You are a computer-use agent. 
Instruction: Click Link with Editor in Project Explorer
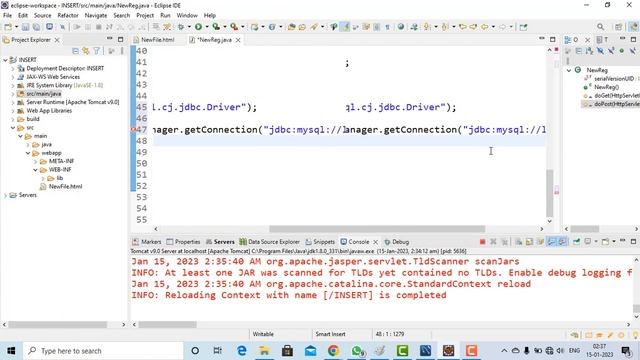tap(86, 51)
